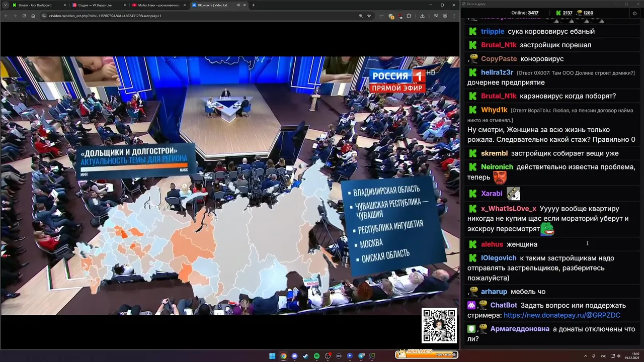Viewport: 644px width, 362px height.
Task: Mute the audio on VKontakte Video Ext tab
Action: [238, 5]
